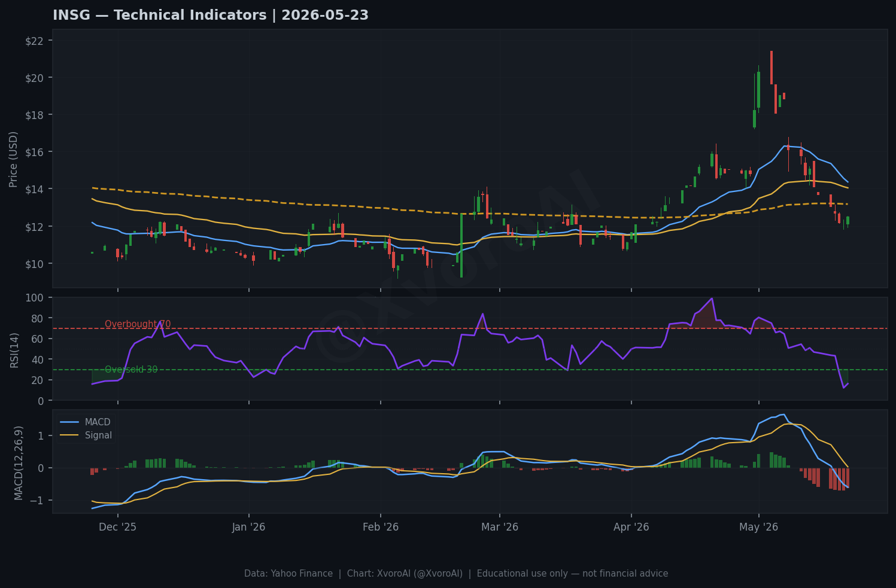Click the $20 price axis label

coord(35,78)
